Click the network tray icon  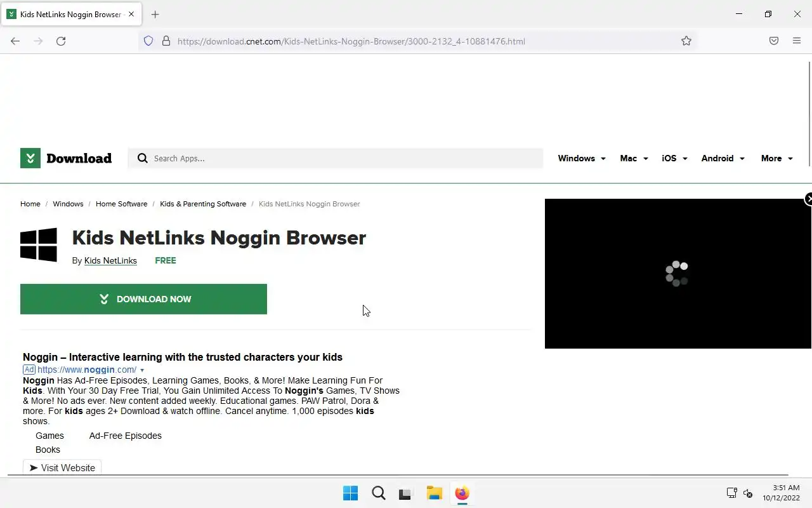click(731, 493)
